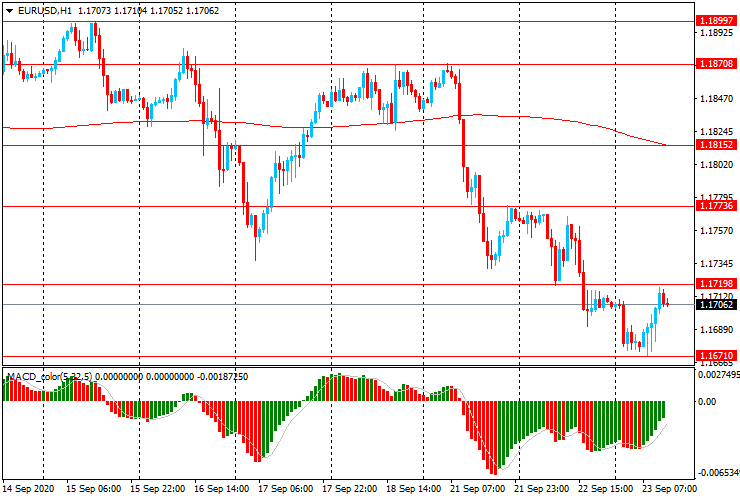Select the 1.18925 price scale value
The width and height of the screenshot is (740, 500).
[x=717, y=33]
